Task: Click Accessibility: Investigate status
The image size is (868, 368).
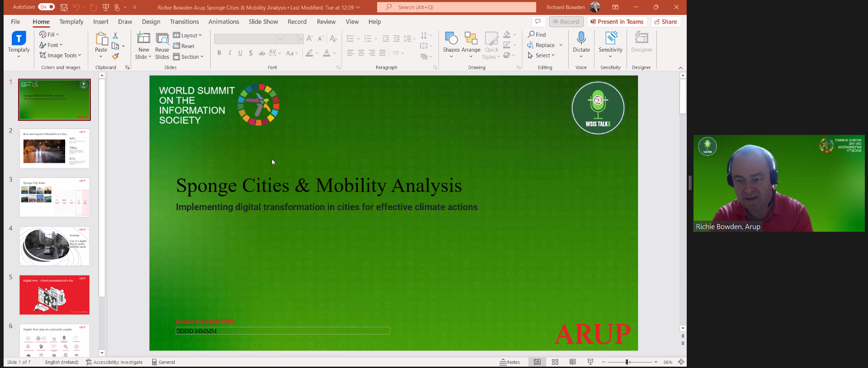Action: tap(114, 362)
